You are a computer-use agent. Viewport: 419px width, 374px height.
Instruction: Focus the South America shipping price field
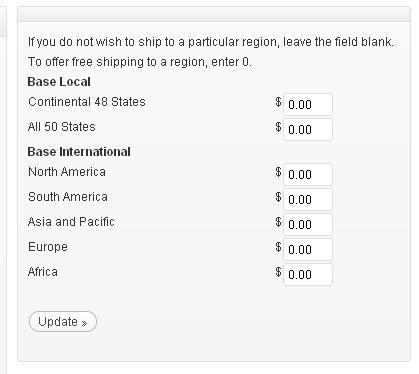pos(308,200)
